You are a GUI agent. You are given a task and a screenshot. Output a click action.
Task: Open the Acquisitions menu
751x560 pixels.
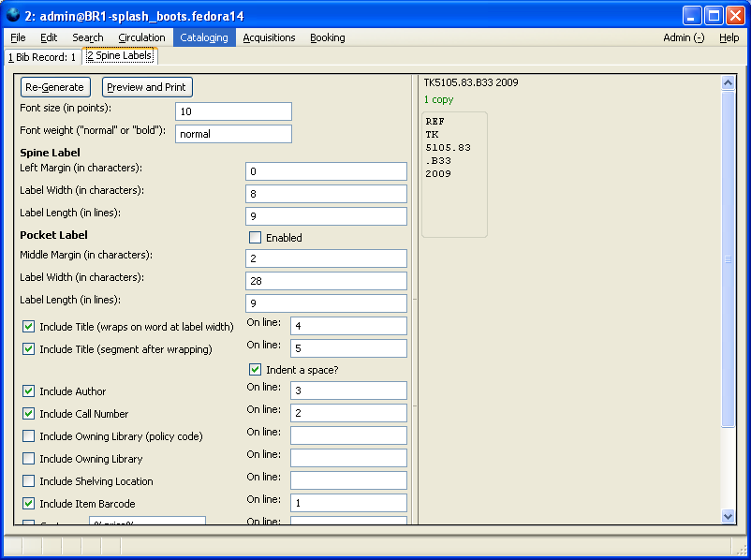[x=269, y=37]
